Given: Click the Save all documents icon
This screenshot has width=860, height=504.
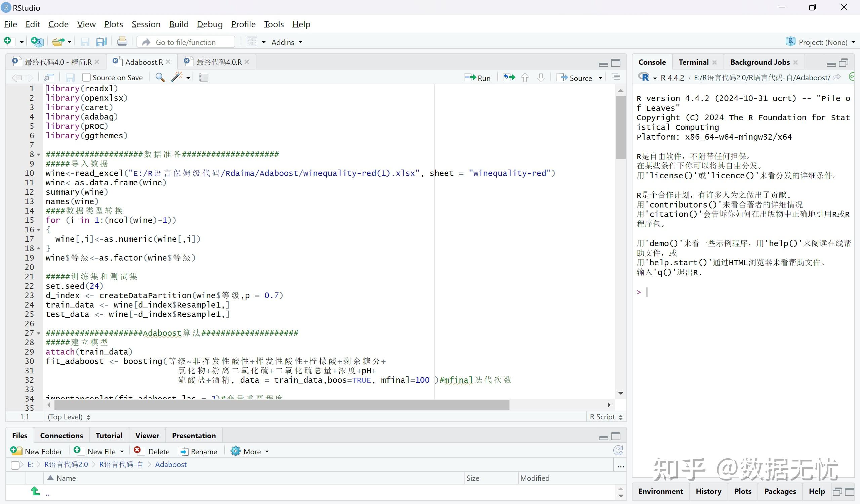Looking at the screenshot, I should [101, 42].
